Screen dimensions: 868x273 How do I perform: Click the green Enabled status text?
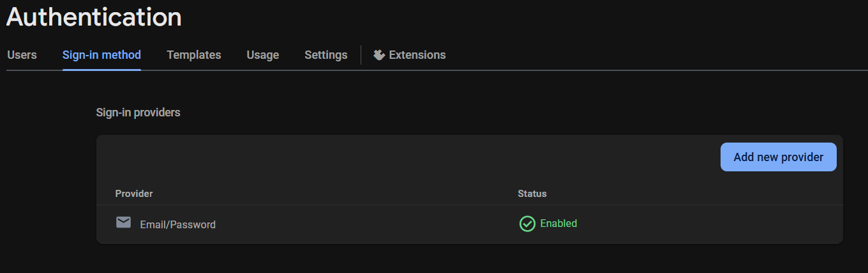click(558, 223)
